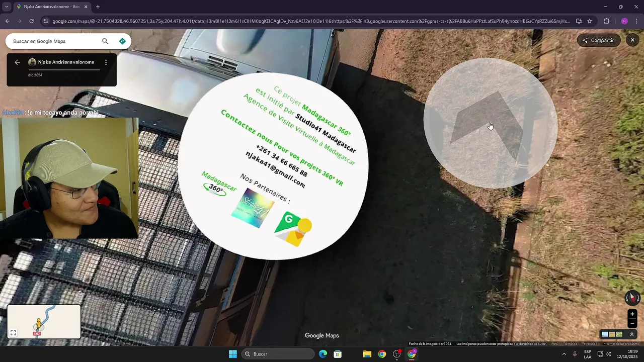Image resolution: width=644 pixels, height=362 pixels.
Task: Click Informar de un problema link
Action: pos(620,344)
